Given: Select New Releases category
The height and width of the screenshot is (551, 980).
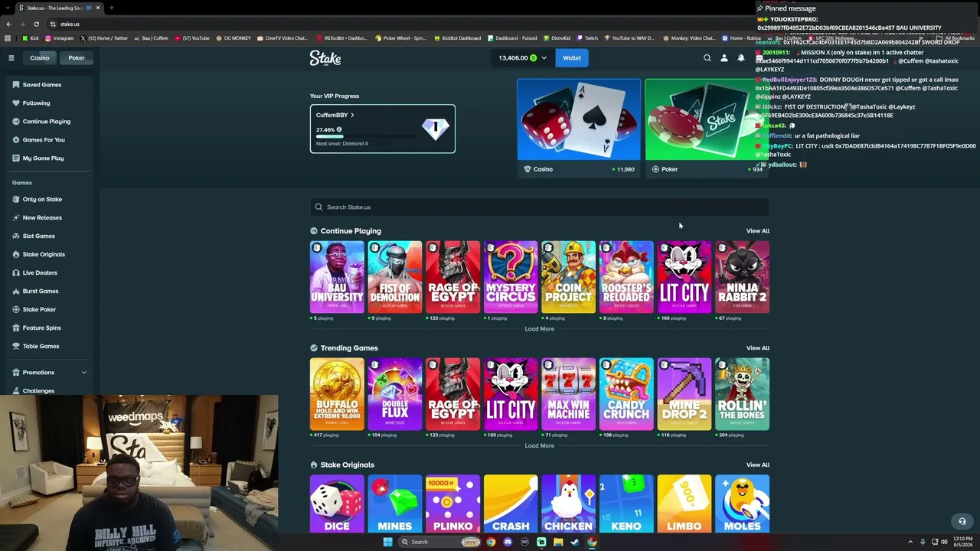Looking at the screenshot, I should point(50,218).
